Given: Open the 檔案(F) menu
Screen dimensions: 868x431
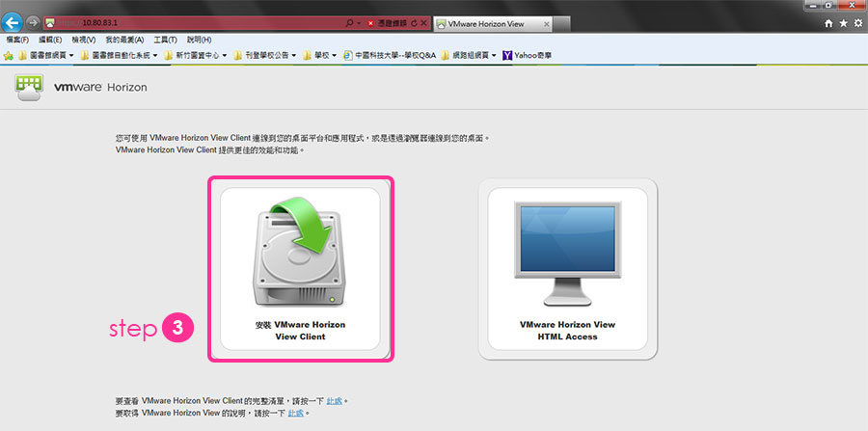Looking at the screenshot, I should click(x=17, y=40).
